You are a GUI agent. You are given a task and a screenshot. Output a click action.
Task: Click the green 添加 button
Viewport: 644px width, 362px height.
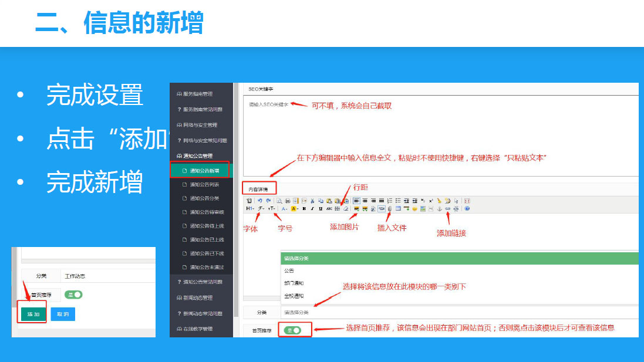(x=33, y=314)
